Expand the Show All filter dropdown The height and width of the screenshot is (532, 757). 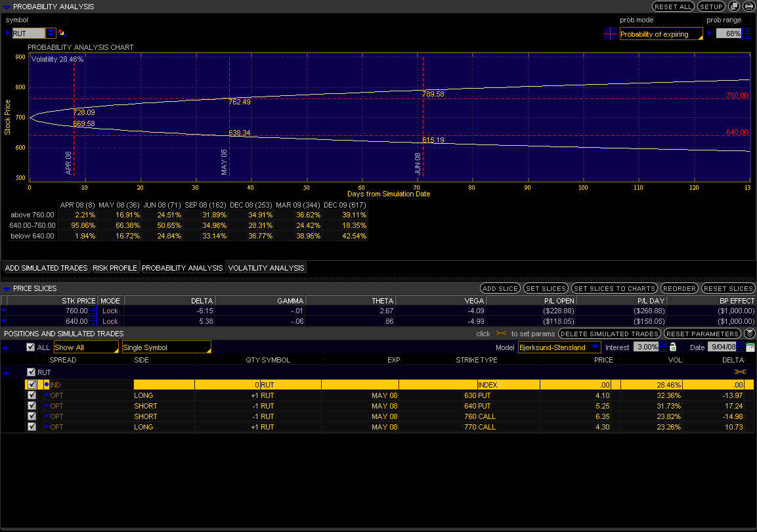coord(85,347)
